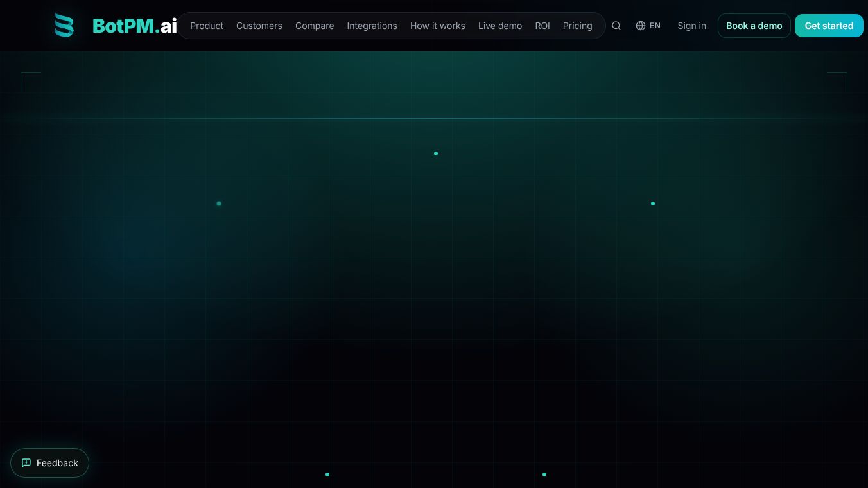Open the Live demo nav link

tap(500, 26)
